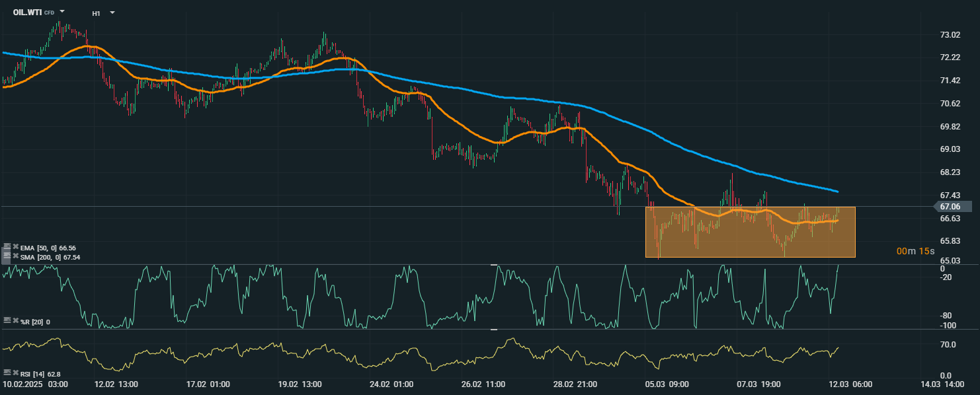Click the 26.02 11:00 time label
This screenshot has width=980, height=395.
click(x=483, y=384)
